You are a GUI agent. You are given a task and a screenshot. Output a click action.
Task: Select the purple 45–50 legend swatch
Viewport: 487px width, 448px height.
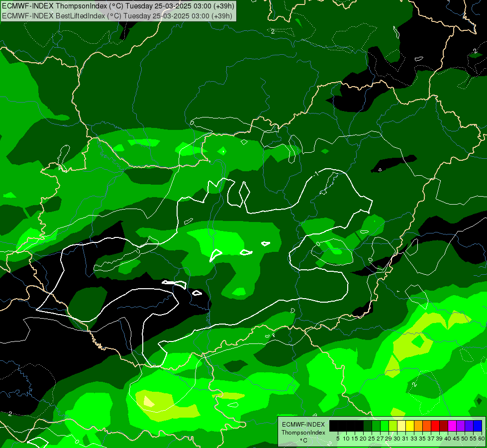pos(461,426)
